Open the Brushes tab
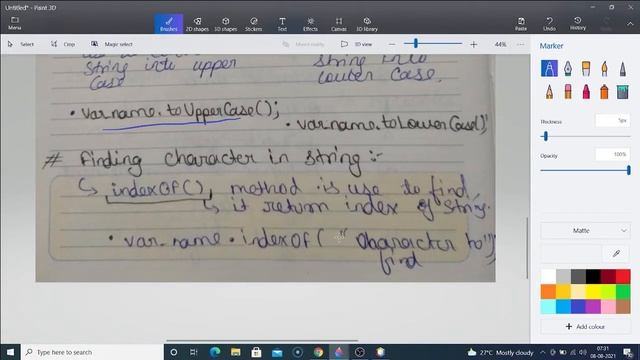Screen dimensions: 640x360 coord(169,24)
